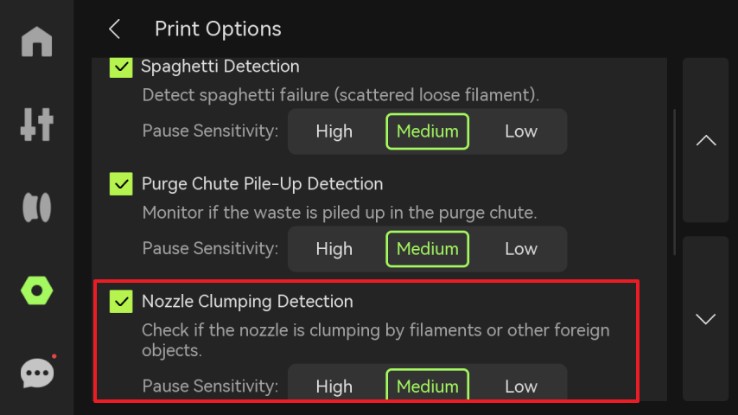Set Nozzle Clumping sensitivity to High

[334, 386]
